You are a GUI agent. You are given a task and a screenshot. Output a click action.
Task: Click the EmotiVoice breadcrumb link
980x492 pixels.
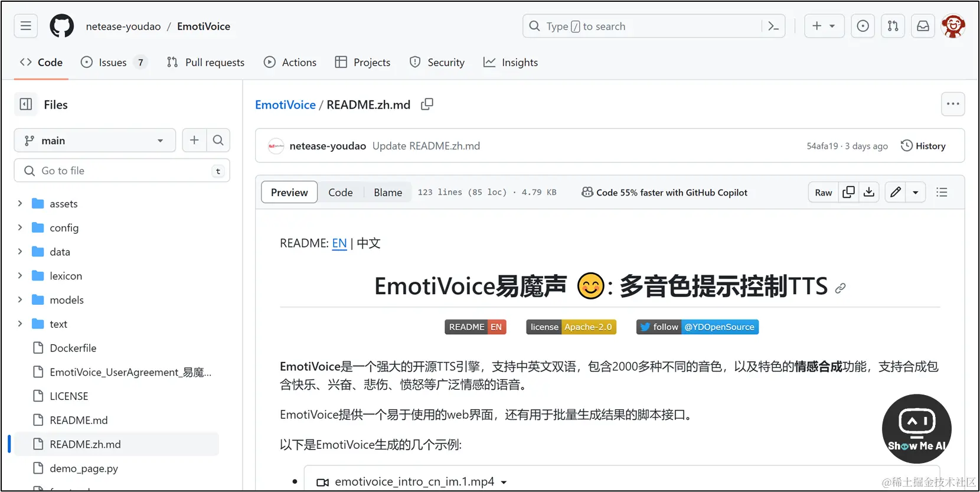click(x=285, y=105)
